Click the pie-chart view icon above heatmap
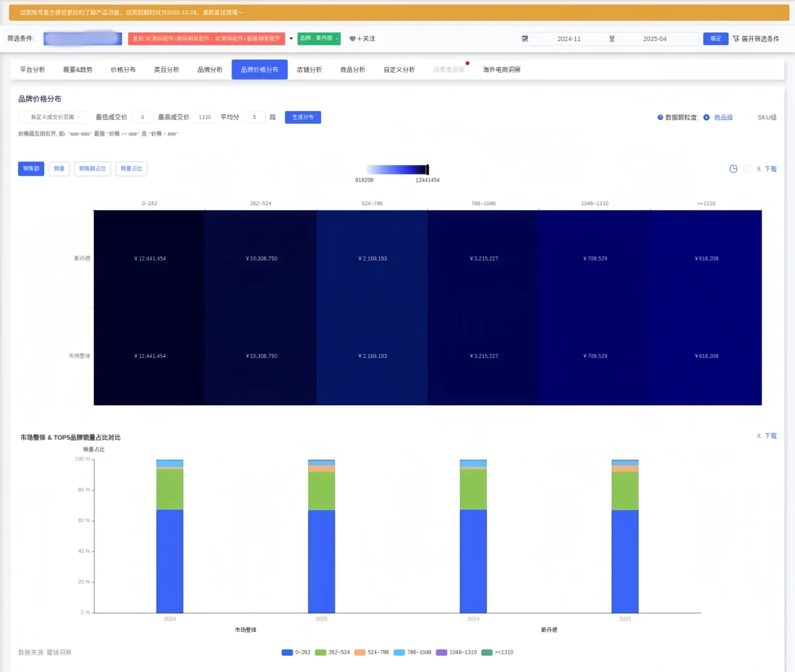The image size is (795, 672). [x=733, y=169]
